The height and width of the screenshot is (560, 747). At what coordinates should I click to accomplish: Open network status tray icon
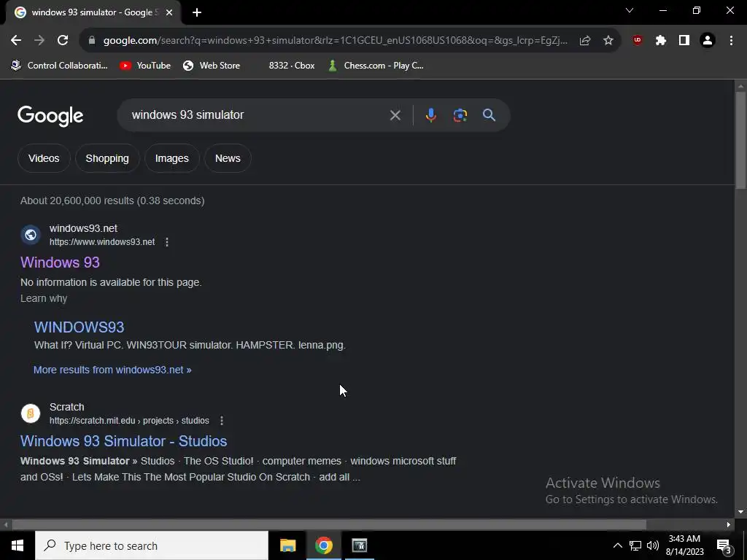click(635, 545)
